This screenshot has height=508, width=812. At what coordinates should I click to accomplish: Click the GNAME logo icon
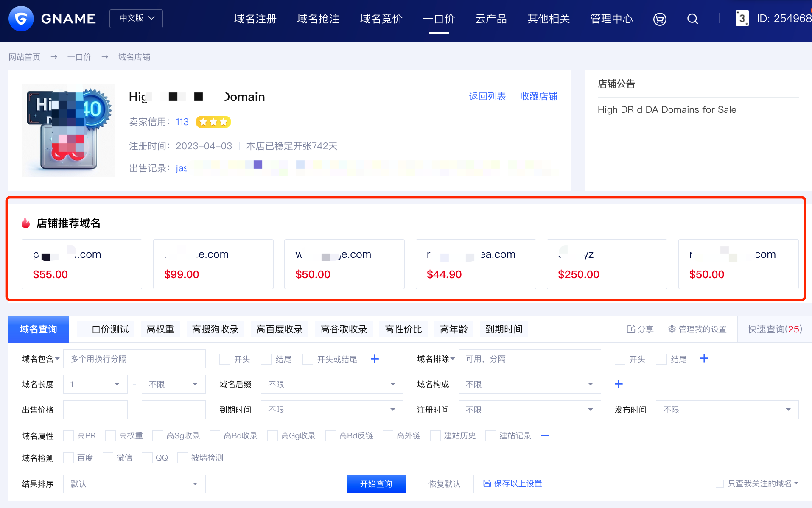[21, 19]
